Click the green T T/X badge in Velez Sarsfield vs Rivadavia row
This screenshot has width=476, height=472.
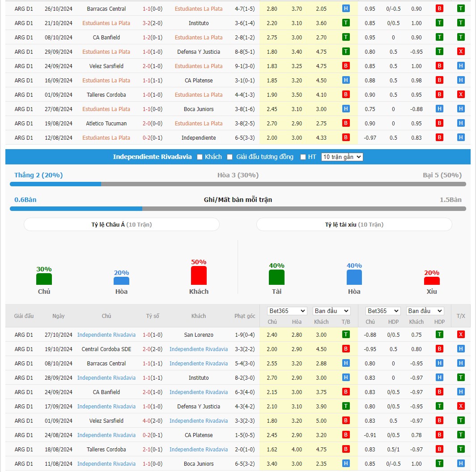(x=461, y=421)
